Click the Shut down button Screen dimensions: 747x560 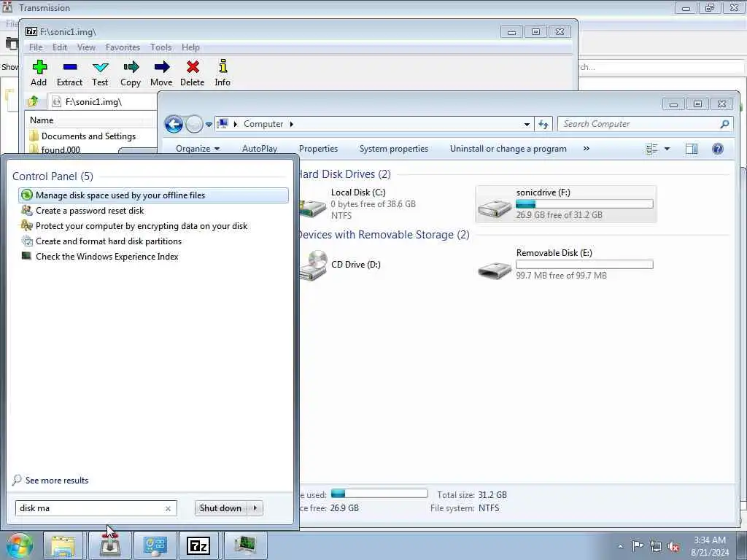click(220, 508)
